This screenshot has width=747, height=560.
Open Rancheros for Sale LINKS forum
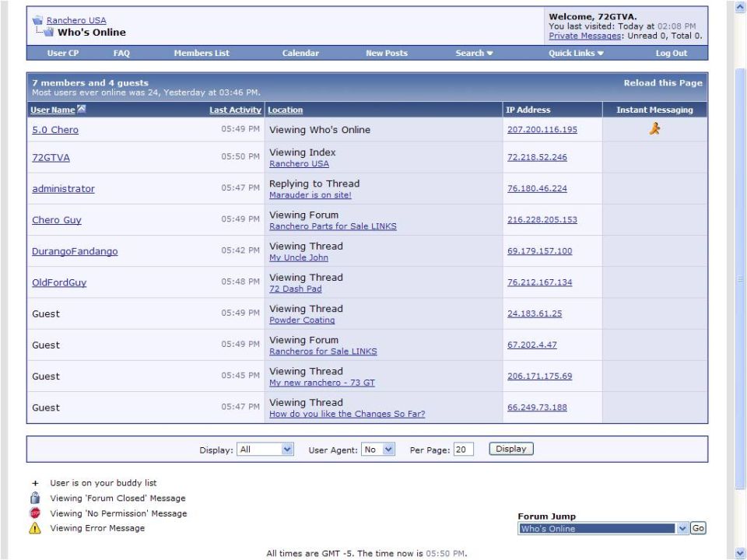tap(323, 352)
